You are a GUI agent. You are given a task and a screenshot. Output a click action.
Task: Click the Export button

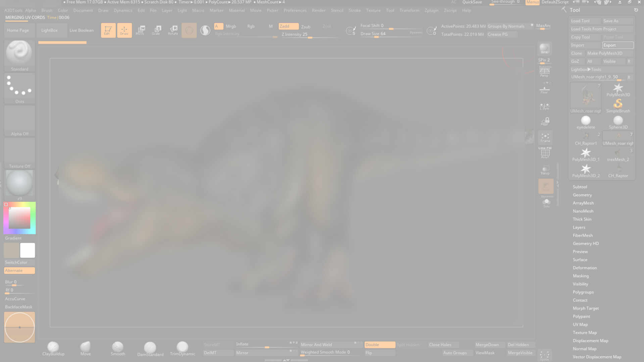[x=617, y=45]
